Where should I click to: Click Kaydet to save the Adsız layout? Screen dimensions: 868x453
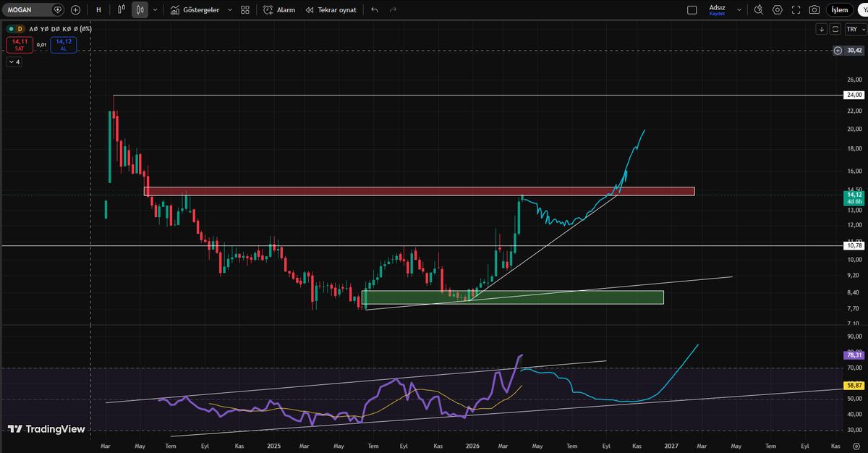(x=717, y=13)
